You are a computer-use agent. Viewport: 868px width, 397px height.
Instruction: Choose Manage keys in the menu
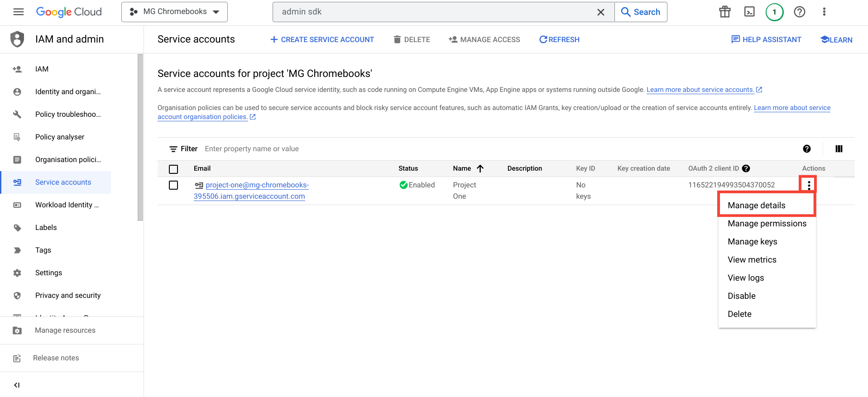(x=767, y=242)
